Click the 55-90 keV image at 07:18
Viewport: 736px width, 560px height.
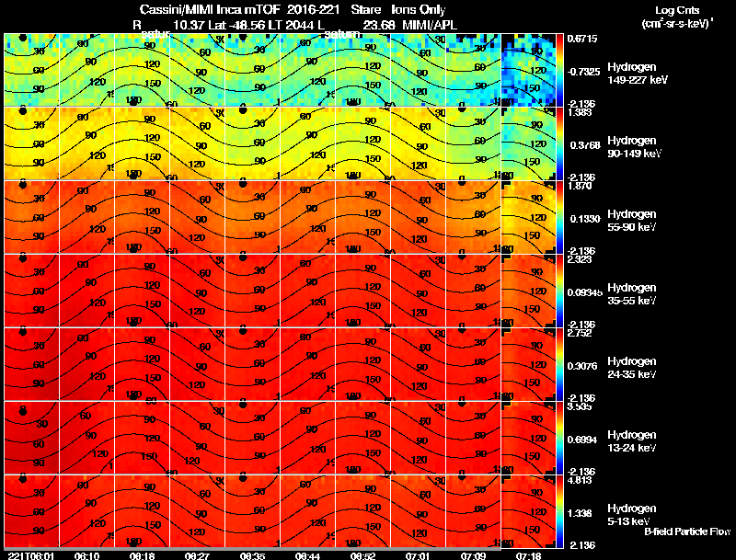click(528, 218)
